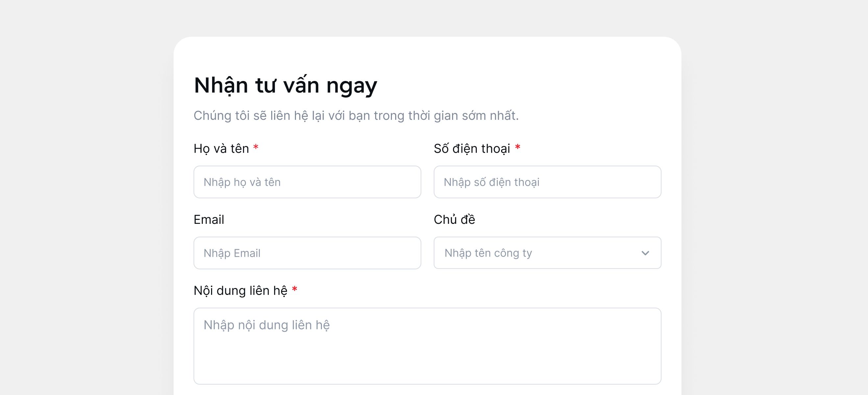Click the 'Số điện thoại' field label
Viewport: 868px width, 395px height.
click(x=473, y=147)
